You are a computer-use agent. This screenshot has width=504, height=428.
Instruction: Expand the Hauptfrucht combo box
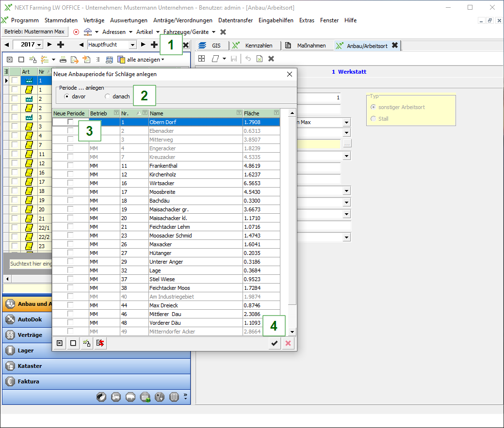(133, 45)
